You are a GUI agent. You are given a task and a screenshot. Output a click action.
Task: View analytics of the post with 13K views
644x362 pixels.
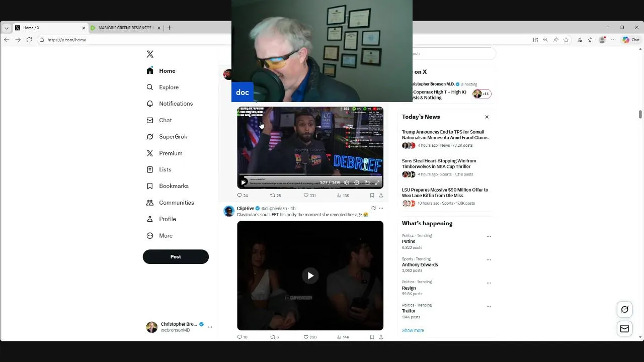(x=343, y=196)
